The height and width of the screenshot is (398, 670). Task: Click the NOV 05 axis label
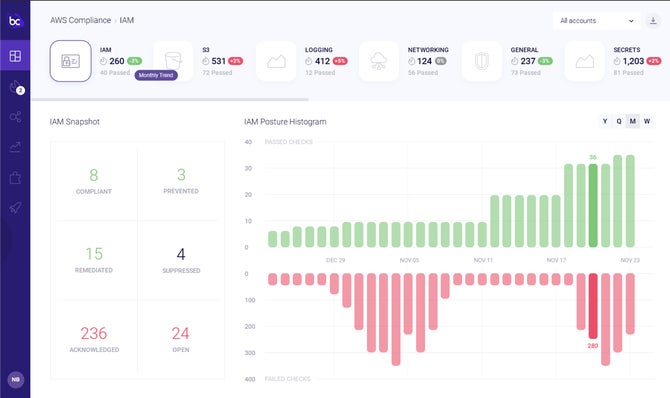click(x=409, y=260)
